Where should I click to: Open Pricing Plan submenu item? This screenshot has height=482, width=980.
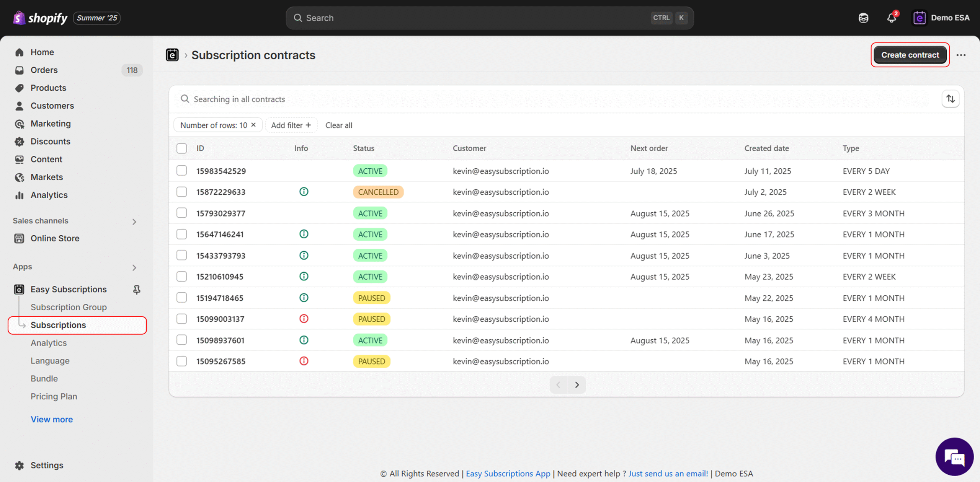click(54, 397)
